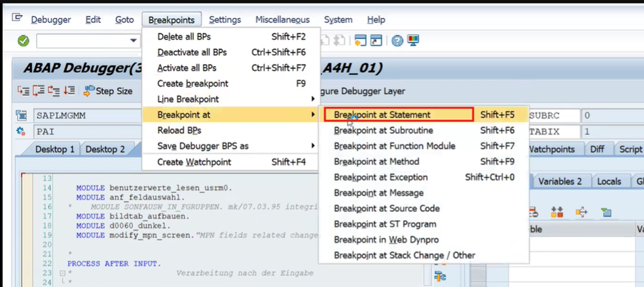Click the Continue debugger icon

69,91
